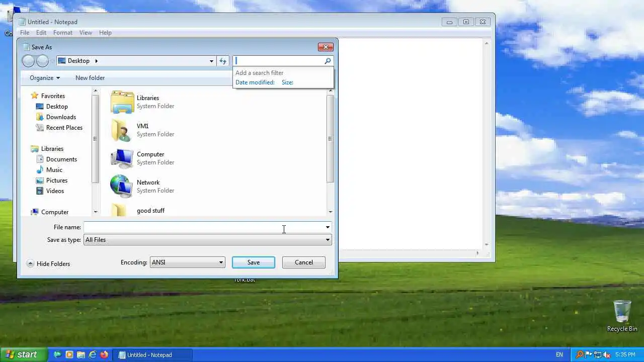Open the Format menu in Notepad
Screen dimensions: 644x362
click(x=63, y=33)
